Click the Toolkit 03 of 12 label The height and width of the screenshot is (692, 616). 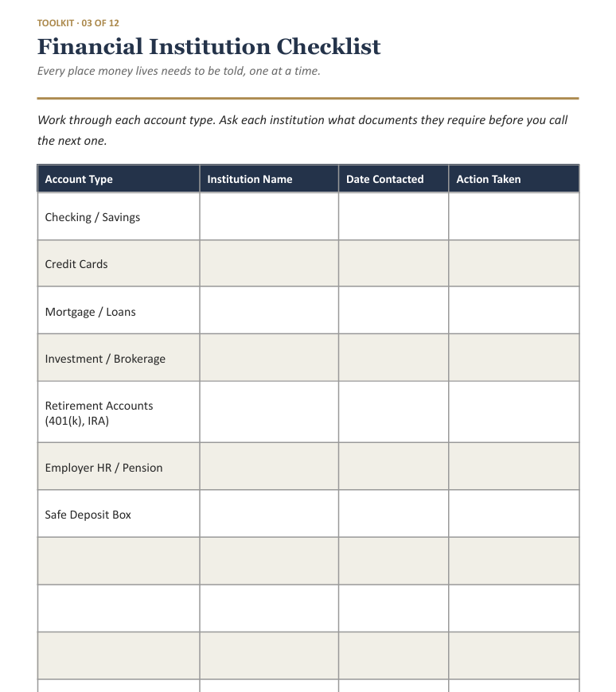(x=78, y=23)
